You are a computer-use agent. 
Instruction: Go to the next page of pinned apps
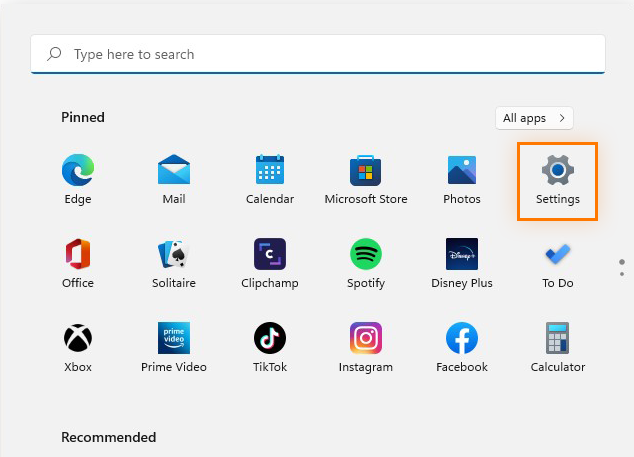pos(622,274)
